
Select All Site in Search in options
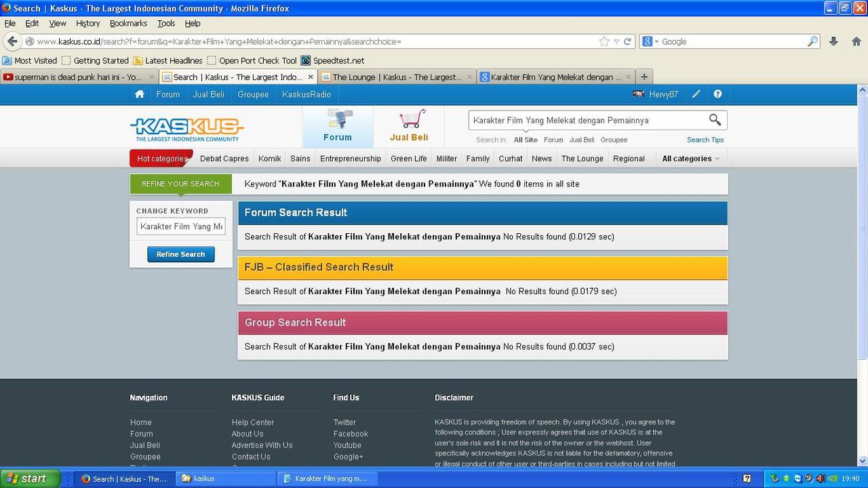pos(526,140)
